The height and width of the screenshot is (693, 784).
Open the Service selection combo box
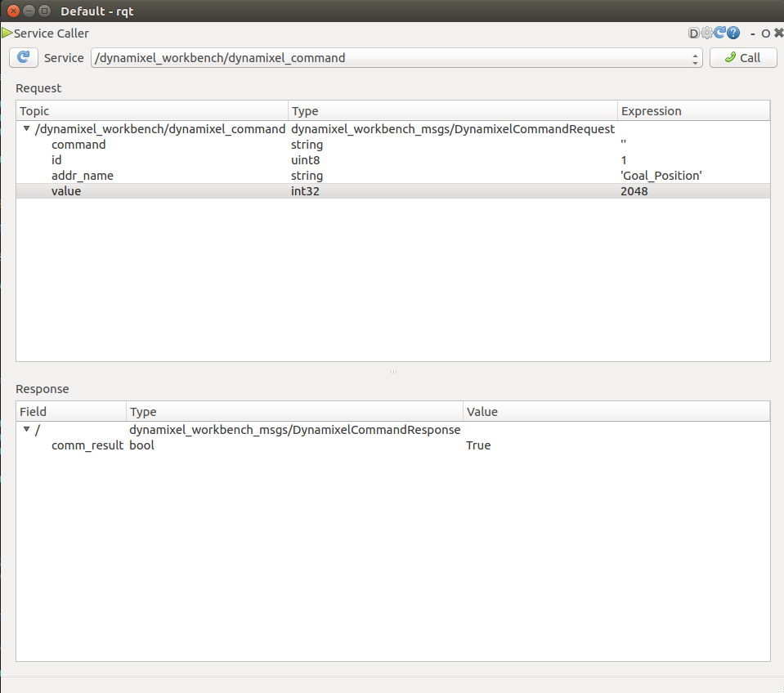[x=396, y=58]
